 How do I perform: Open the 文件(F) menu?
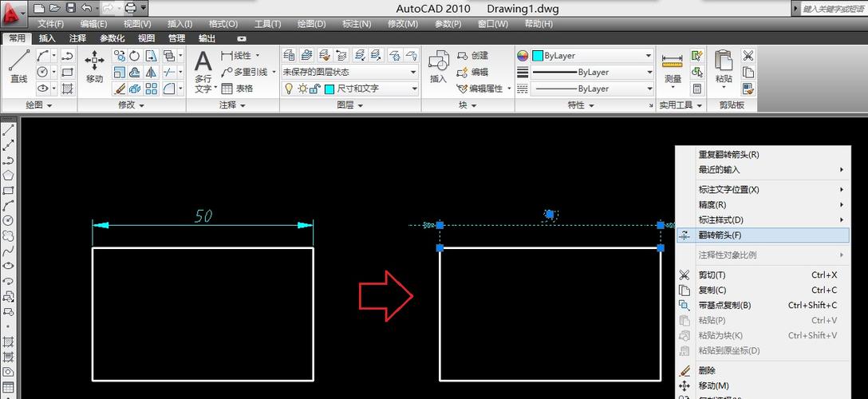[x=51, y=25]
